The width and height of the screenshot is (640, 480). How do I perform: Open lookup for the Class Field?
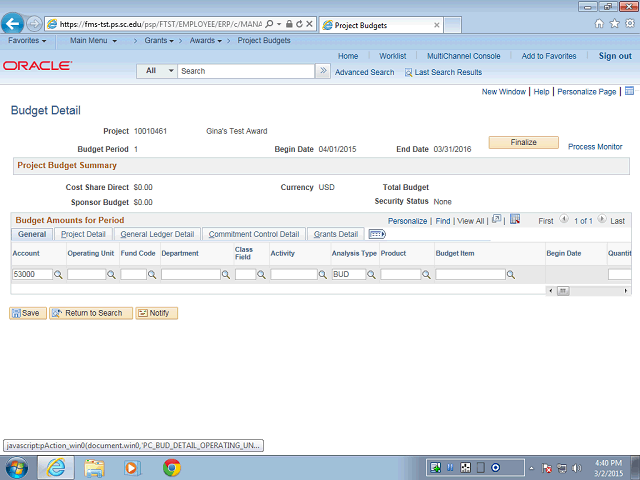261,275
